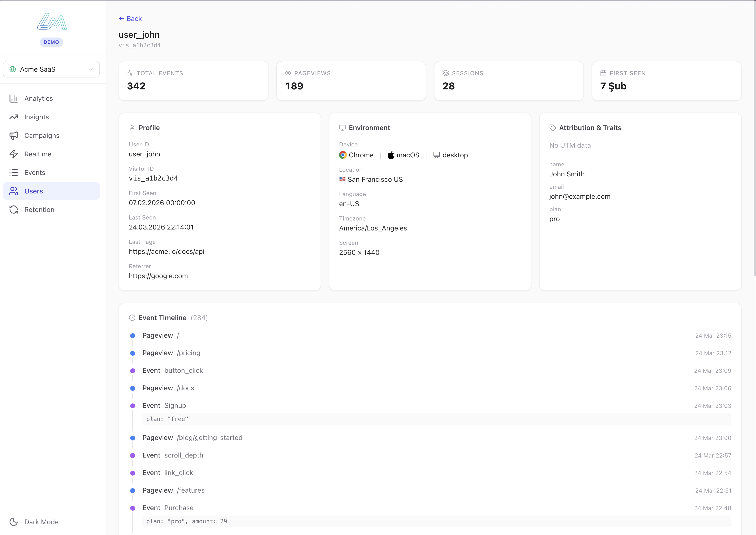The width and height of the screenshot is (756, 535).
Task: Click the Pageviews value 189
Action: (x=294, y=86)
